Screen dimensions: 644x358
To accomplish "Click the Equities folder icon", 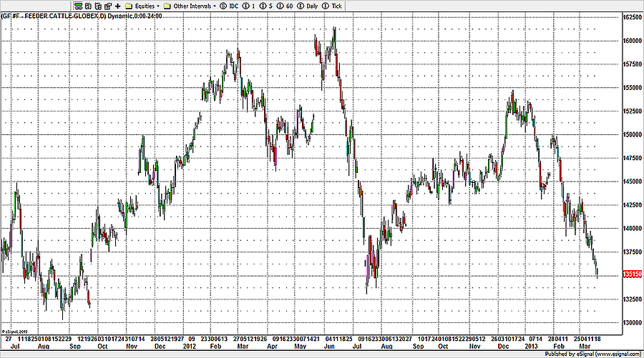I will [x=129, y=6].
